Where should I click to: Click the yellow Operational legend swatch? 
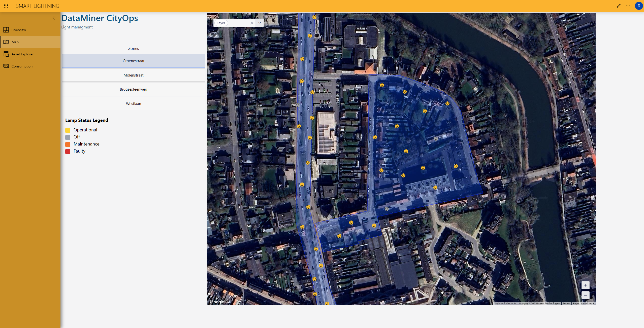click(68, 130)
